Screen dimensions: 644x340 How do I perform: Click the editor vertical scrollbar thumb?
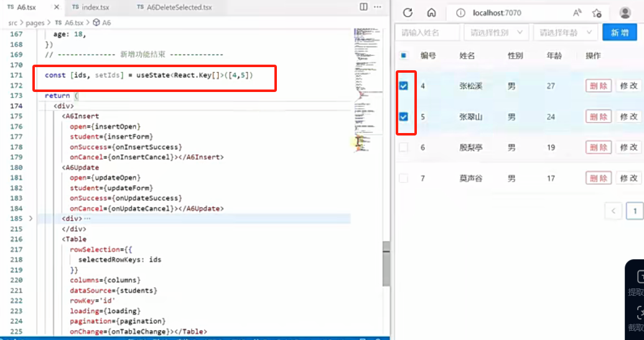click(386, 264)
